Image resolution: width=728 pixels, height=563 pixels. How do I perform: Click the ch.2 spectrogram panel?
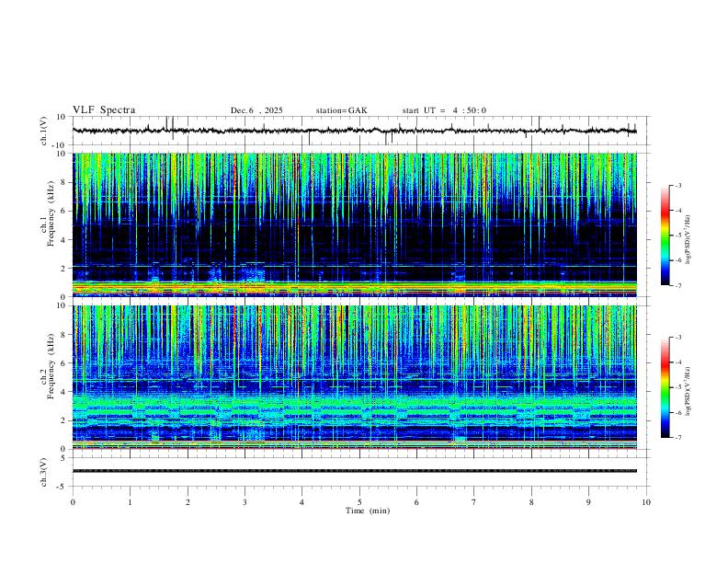[354, 377]
